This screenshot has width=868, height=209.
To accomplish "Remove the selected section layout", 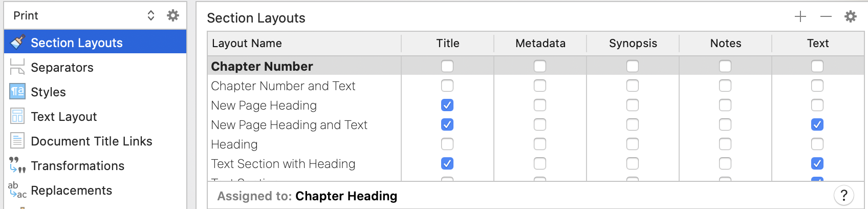I will 826,17.
